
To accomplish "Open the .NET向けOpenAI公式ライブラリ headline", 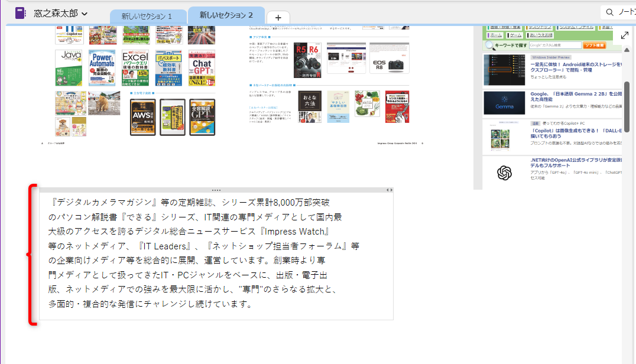I will [x=576, y=162].
